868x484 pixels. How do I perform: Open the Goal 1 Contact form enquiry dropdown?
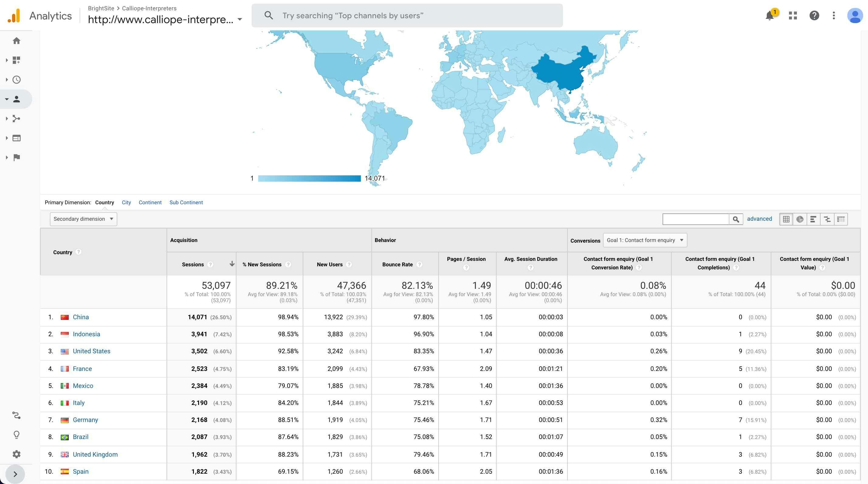point(645,240)
